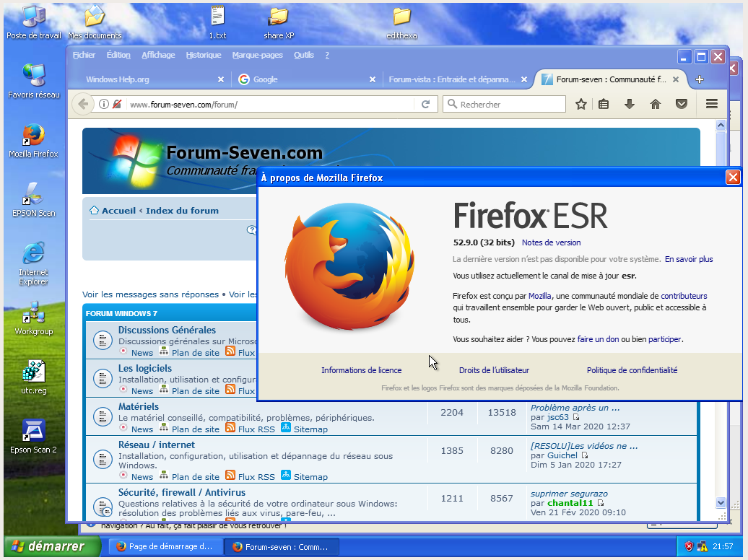Select the Workgroup desktop shortcut
Viewport: 748px width, 560px height.
pos(34,318)
